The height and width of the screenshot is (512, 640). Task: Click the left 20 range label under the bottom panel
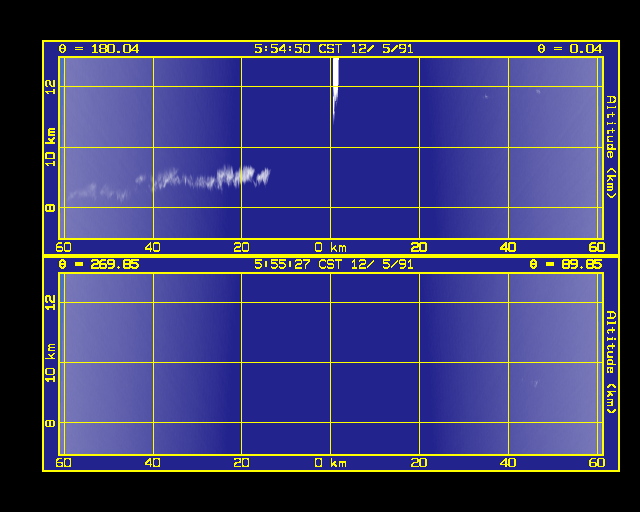(241, 463)
